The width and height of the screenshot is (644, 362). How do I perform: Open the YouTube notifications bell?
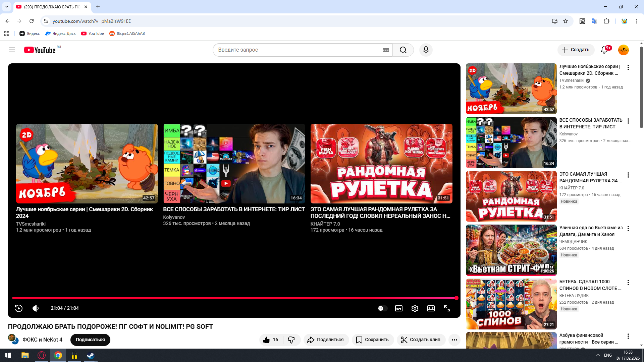[604, 50]
